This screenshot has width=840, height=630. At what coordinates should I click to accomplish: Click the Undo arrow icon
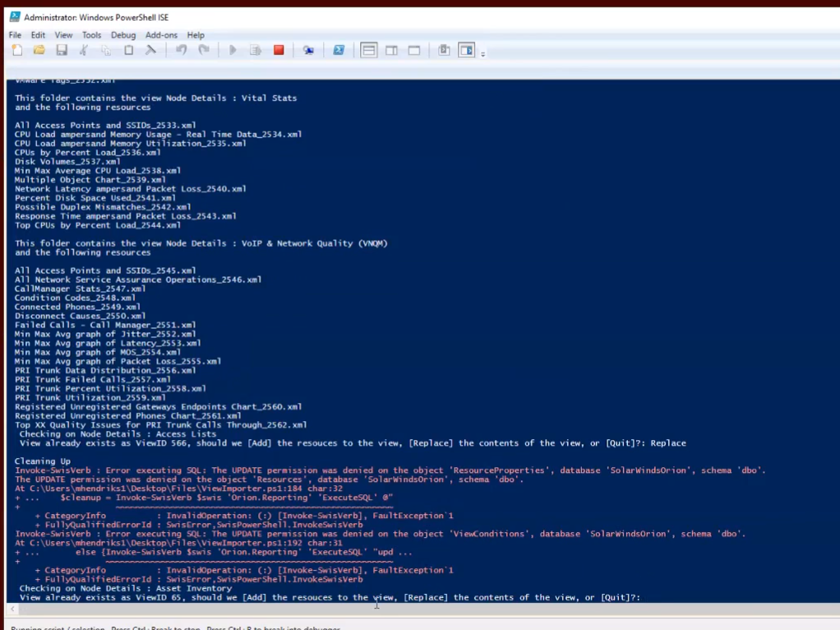click(x=182, y=50)
